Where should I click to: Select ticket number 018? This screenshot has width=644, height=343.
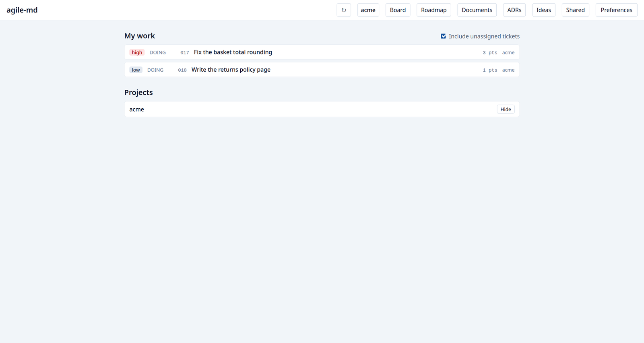[182, 70]
